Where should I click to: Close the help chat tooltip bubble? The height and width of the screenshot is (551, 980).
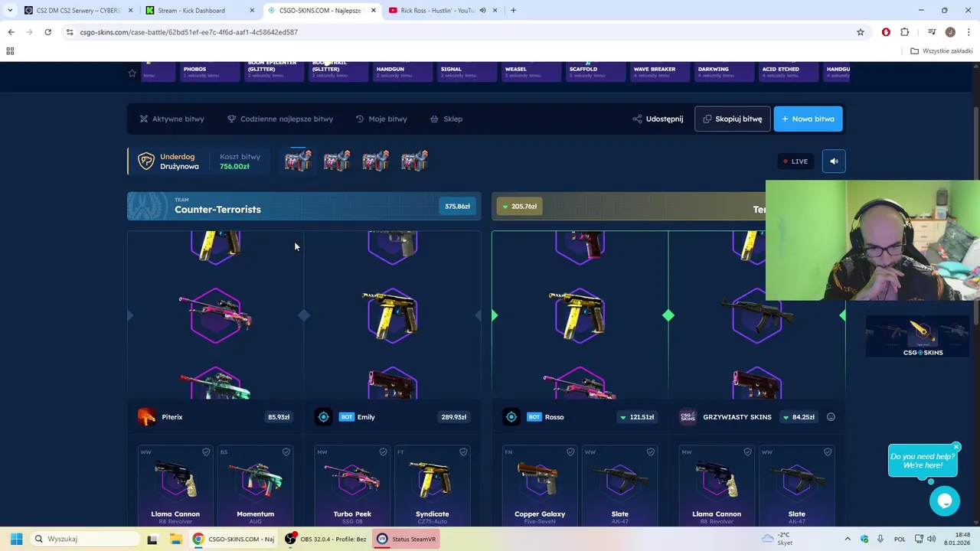(x=956, y=447)
